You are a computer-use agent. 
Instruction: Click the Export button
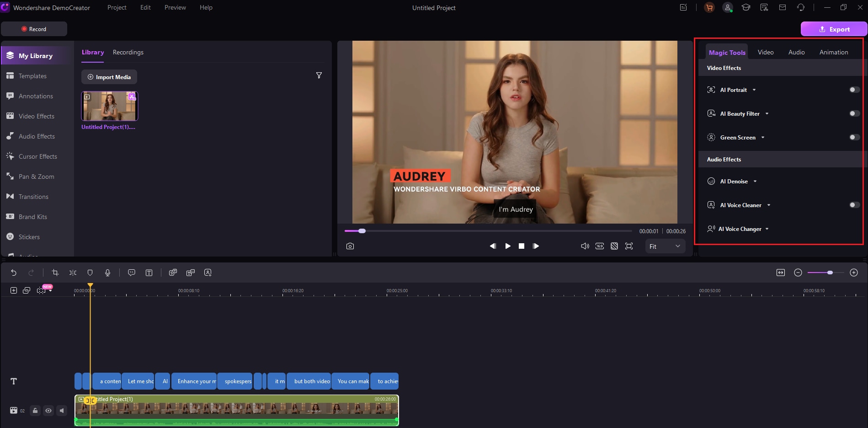coord(834,29)
